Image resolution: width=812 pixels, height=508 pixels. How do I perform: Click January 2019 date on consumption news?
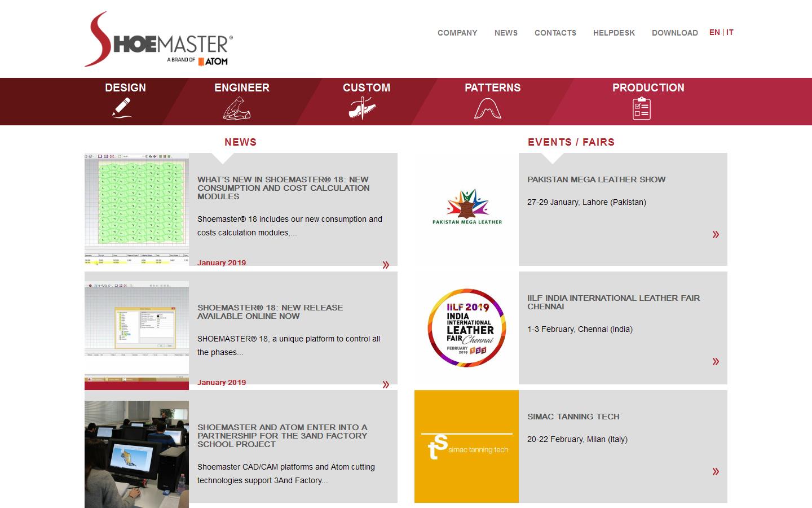[x=222, y=262]
